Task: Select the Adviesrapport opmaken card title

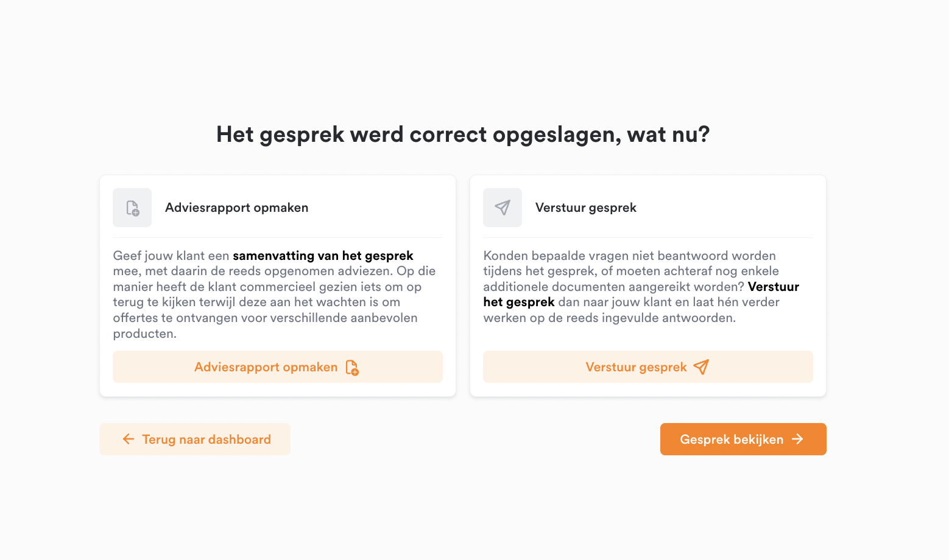Action: (236, 208)
